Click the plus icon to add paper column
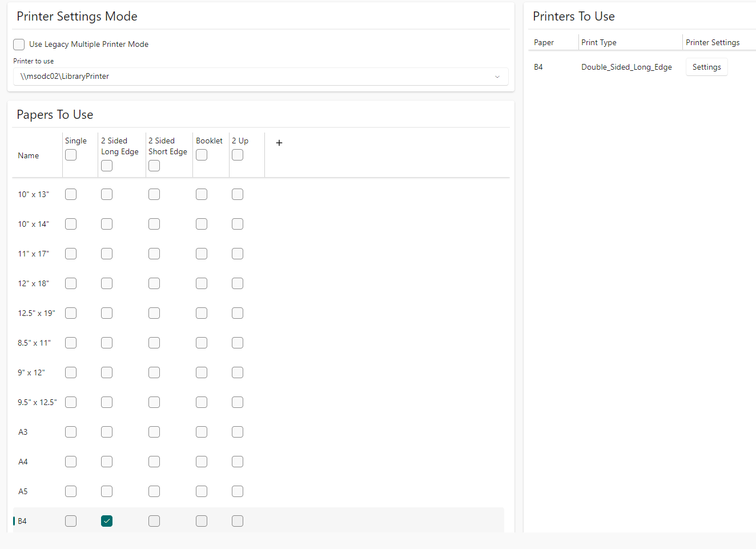 coord(279,143)
